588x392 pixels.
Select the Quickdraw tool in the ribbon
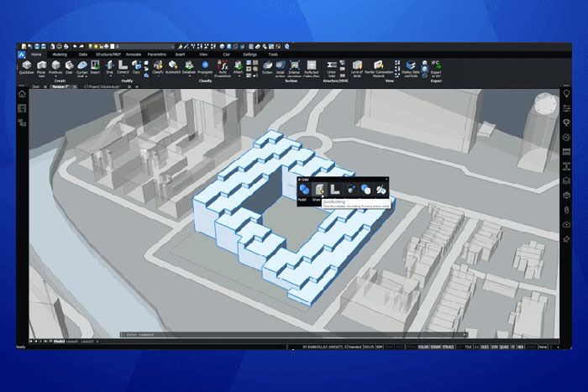point(26,67)
